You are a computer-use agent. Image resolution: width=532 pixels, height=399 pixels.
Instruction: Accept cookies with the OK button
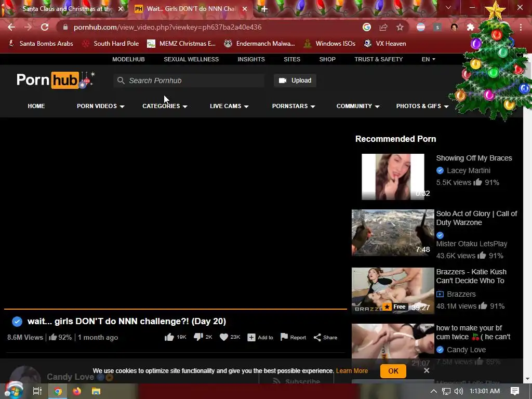(393, 371)
